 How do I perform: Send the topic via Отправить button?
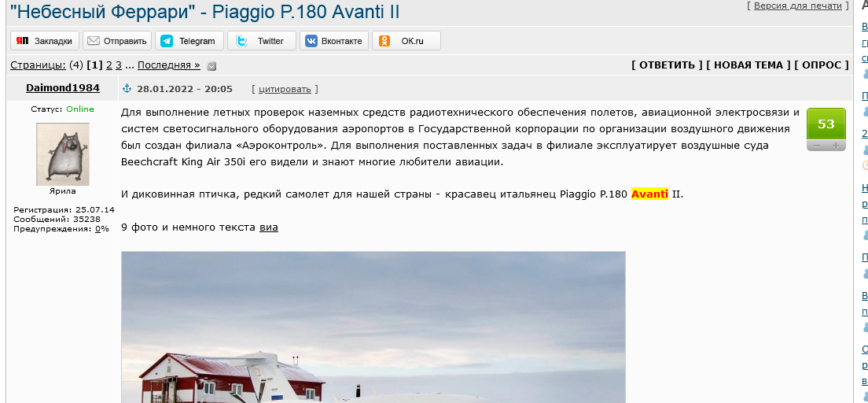117,40
